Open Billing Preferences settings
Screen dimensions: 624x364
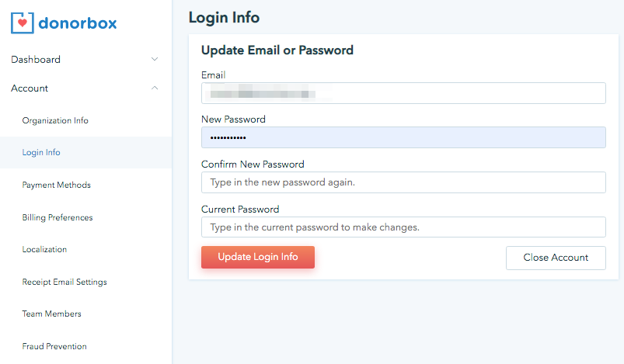pyautogui.click(x=58, y=217)
